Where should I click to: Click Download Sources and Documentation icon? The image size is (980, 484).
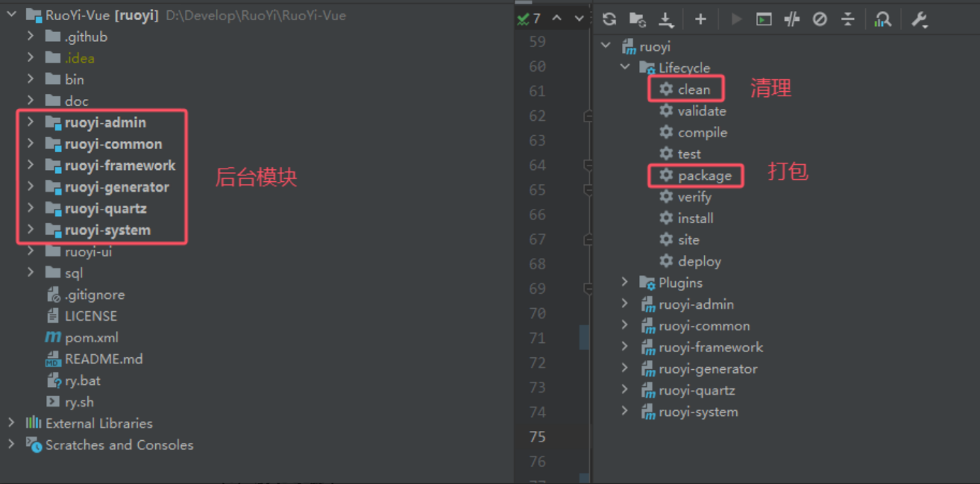[666, 19]
